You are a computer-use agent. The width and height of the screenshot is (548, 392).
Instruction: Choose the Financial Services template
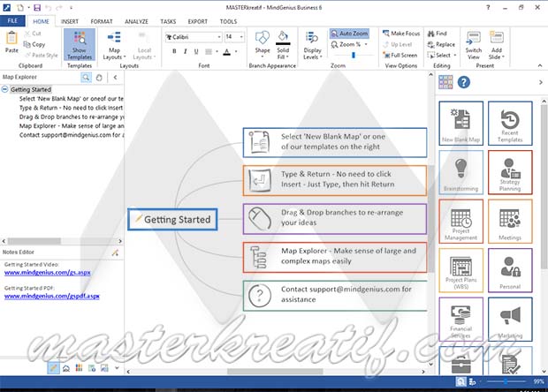click(461, 319)
